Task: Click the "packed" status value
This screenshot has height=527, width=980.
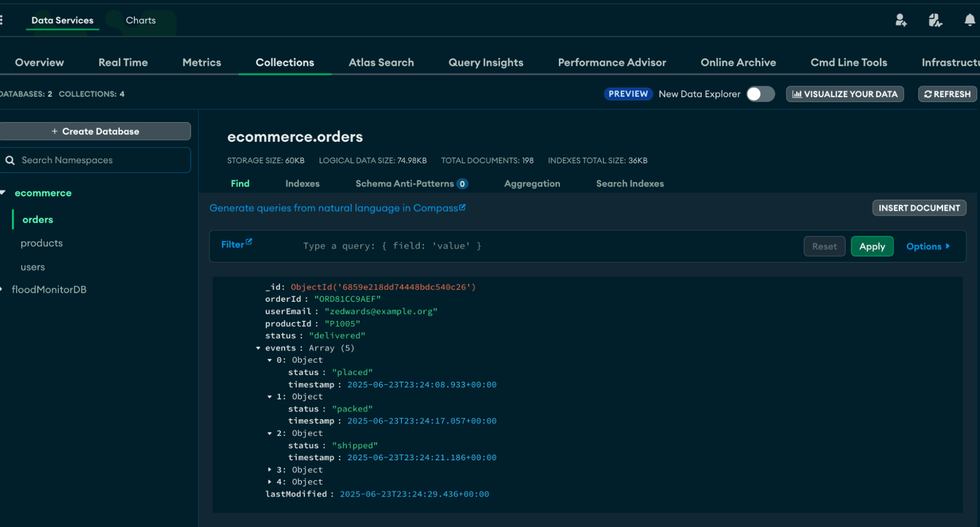Action: [x=352, y=409]
